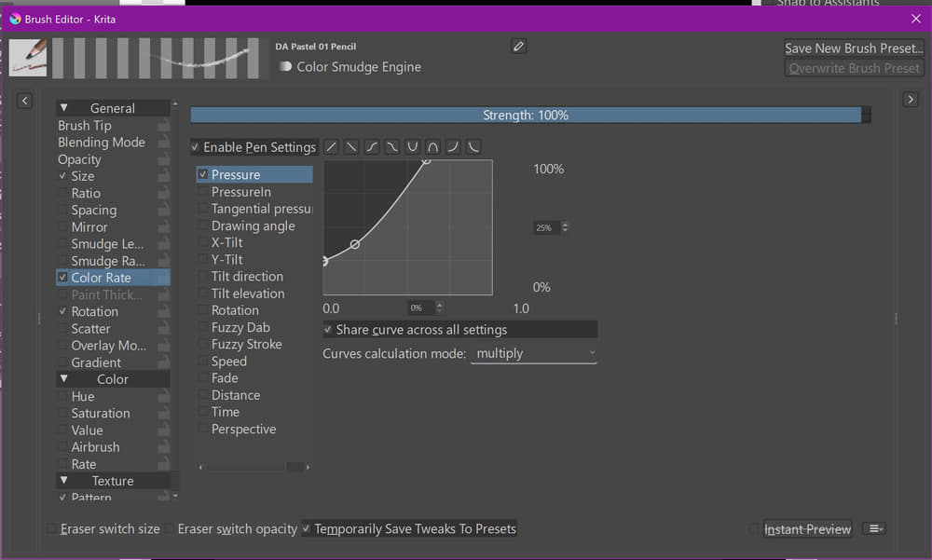Disable the Enable Pen Settings checkbox
This screenshot has width=932, height=560.
coord(196,147)
